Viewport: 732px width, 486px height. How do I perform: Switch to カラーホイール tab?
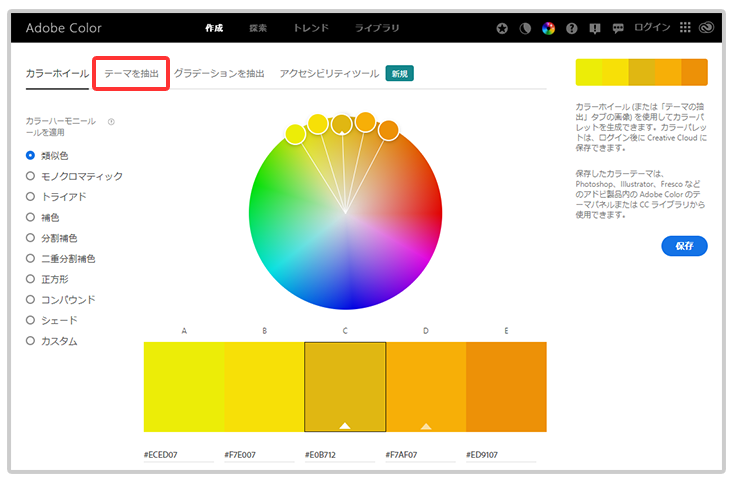[x=57, y=73]
